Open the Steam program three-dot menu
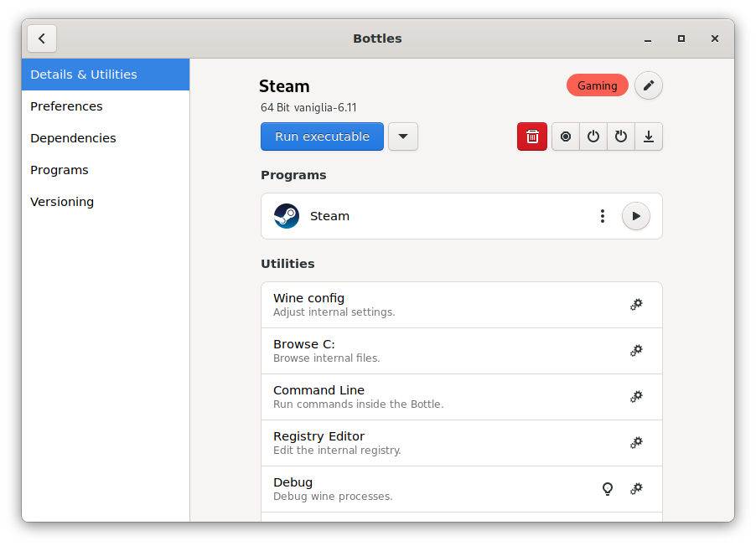756x546 pixels. point(602,216)
